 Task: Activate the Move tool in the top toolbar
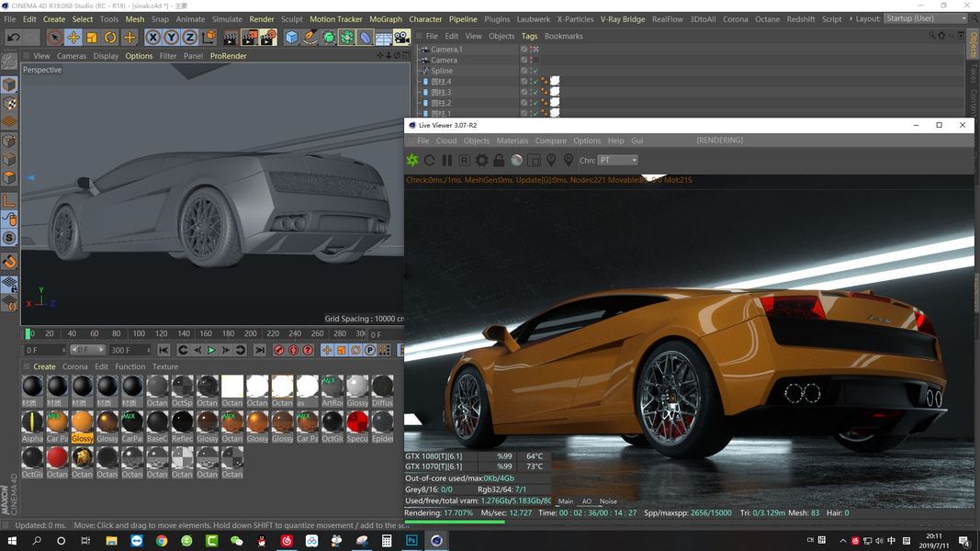click(x=73, y=38)
